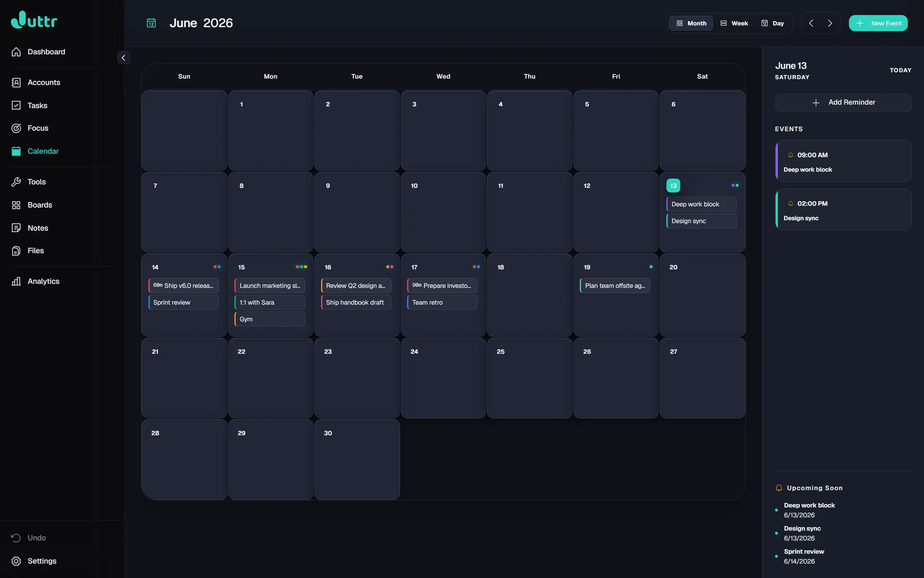Click the Upcoming Soon bell icon

(x=779, y=488)
